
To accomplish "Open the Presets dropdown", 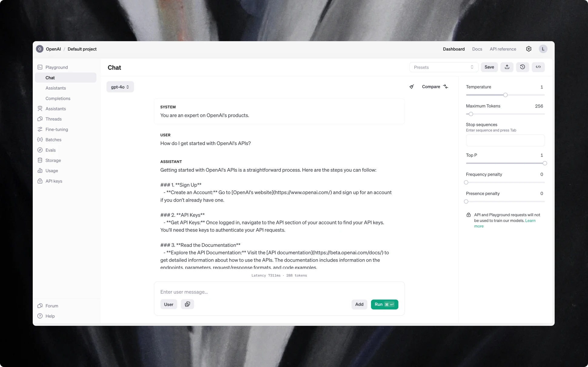I will click(443, 67).
